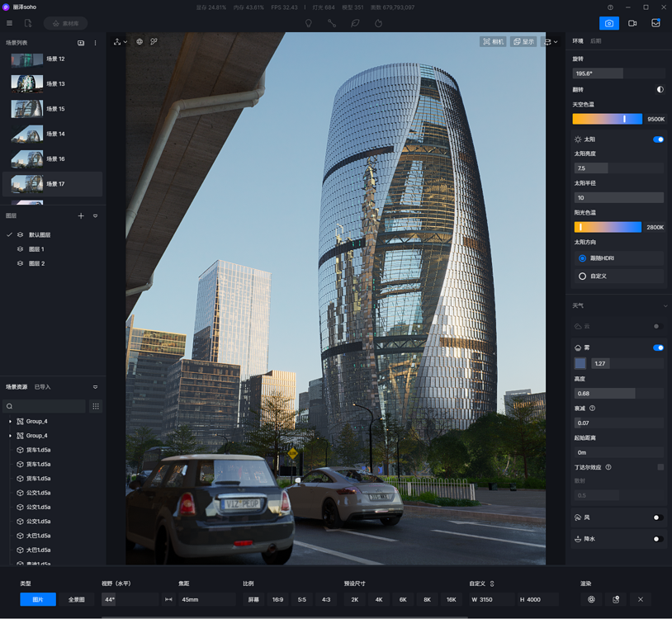The height and width of the screenshot is (619, 672).
Task: Click the fog color swatch
Action: 580,363
